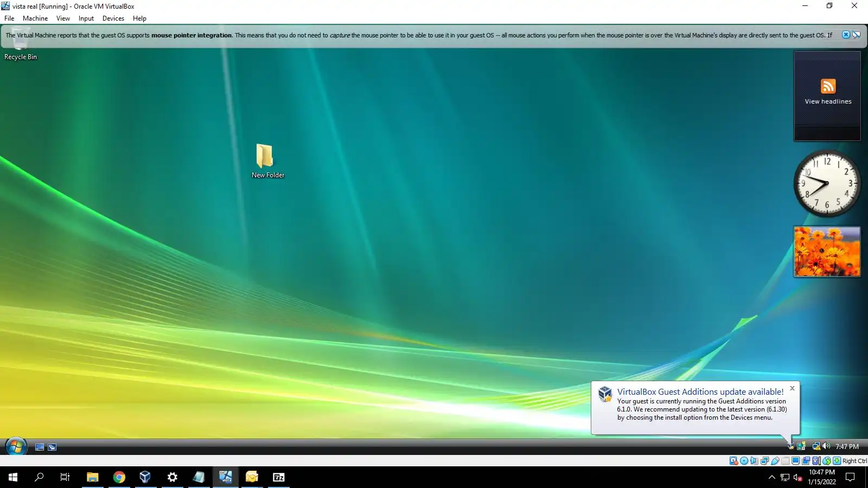Dismiss the mouse pointer integration message
This screenshot has width=868, height=488.
(x=846, y=35)
